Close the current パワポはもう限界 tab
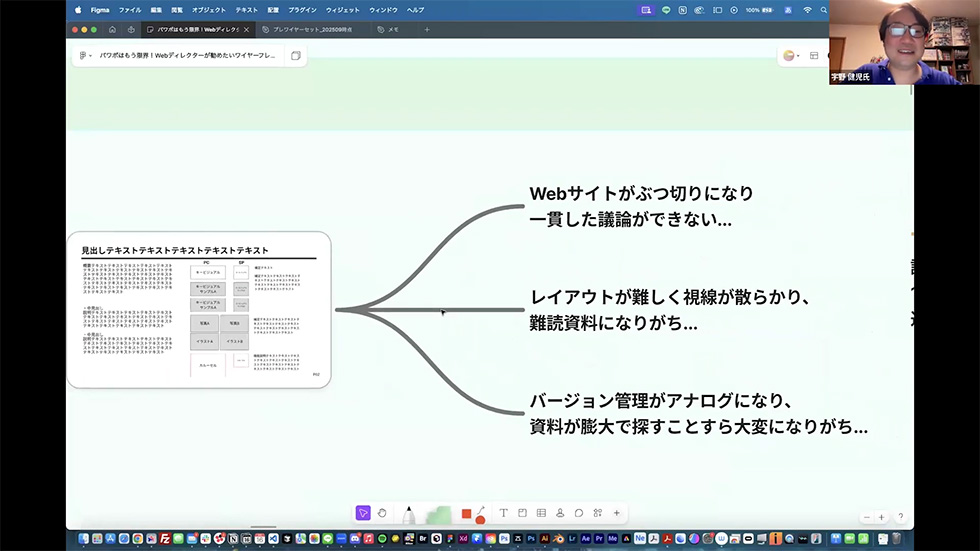 pyautogui.click(x=246, y=29)
